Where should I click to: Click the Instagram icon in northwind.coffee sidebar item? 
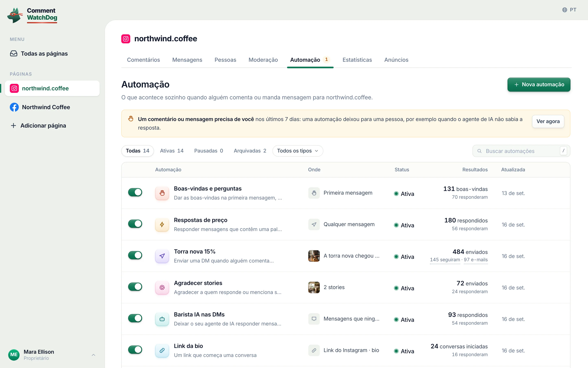pyautogui.click(x=14, y=88)
